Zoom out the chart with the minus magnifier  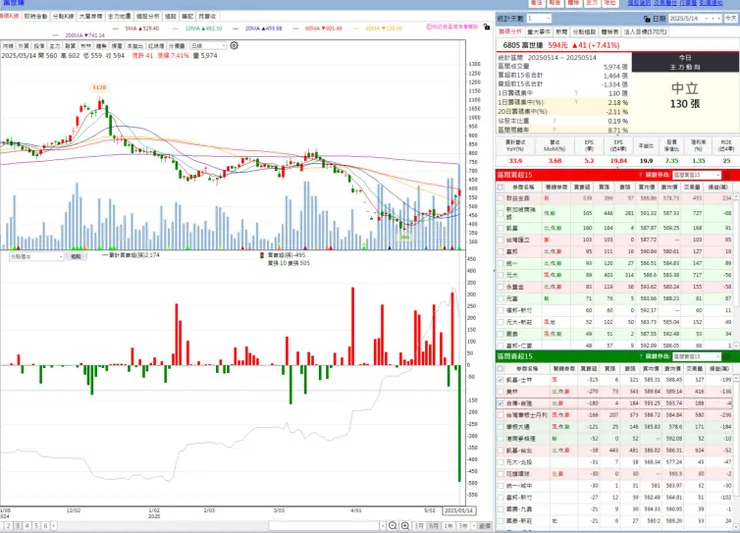coord(393,525)
